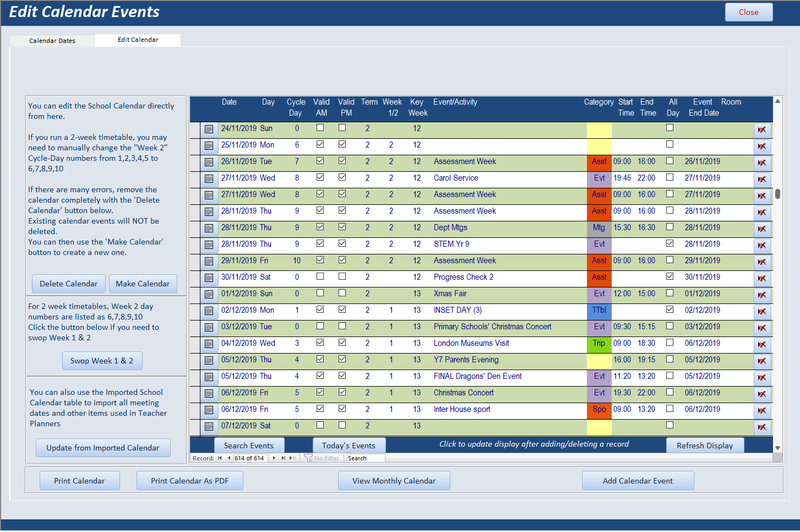Click delete icon for Xmas Fair row

[762, 295]
